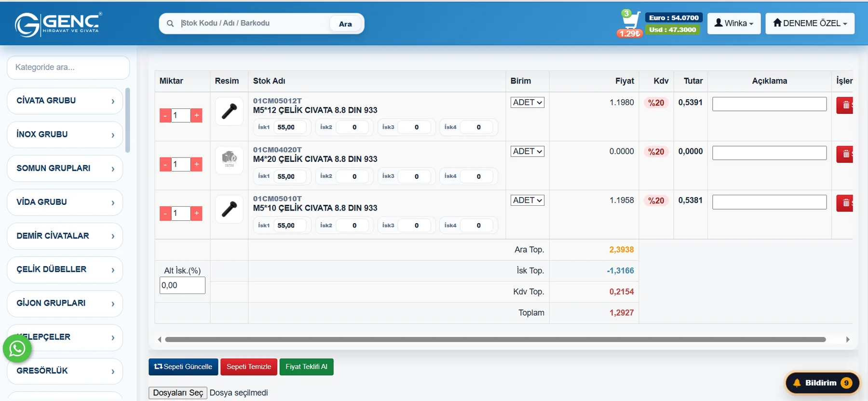
Task: Click the Ara search button
Action: [x=345, y=24]
